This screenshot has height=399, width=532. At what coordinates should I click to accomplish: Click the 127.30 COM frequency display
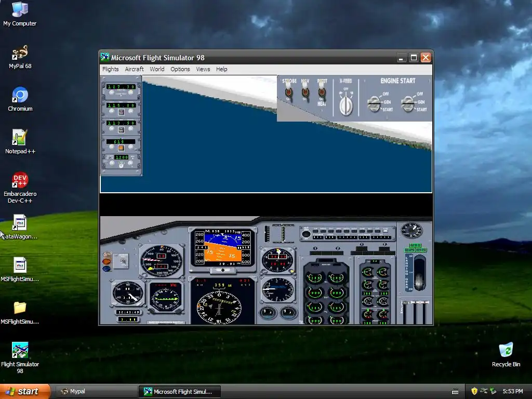tap(121, 87)
